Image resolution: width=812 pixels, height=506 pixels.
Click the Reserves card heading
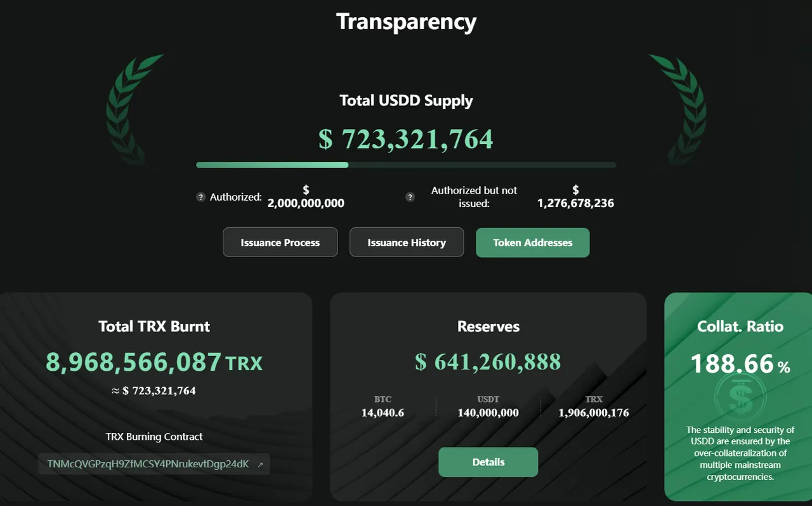(x=488, y=326)
